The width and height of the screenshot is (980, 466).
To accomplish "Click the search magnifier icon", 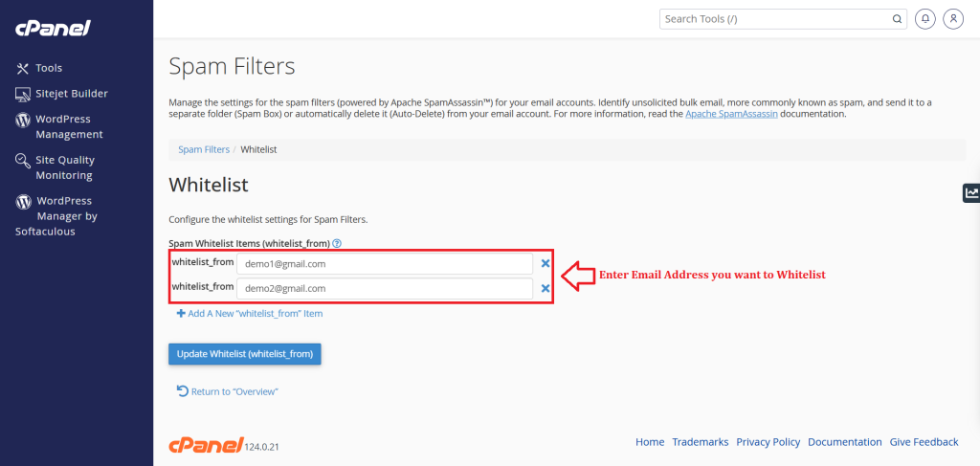I will (x=897, y=19).
